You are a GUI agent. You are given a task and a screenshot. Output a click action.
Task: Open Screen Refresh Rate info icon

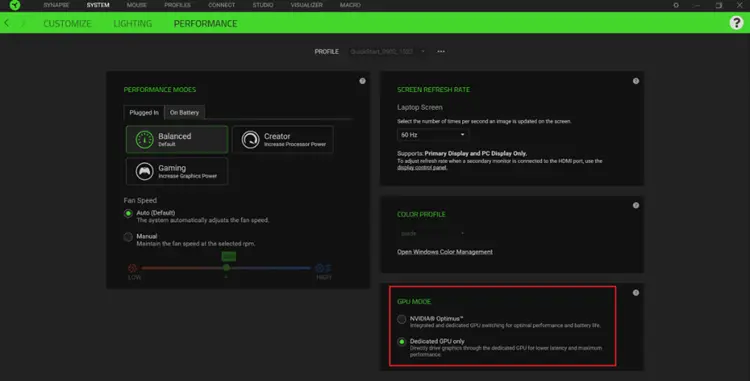[x=636, y=81]
